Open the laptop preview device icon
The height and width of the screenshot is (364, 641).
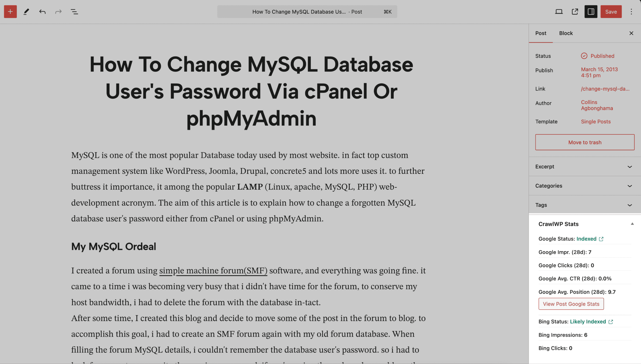pyautogui.click(x=559, y=11)
